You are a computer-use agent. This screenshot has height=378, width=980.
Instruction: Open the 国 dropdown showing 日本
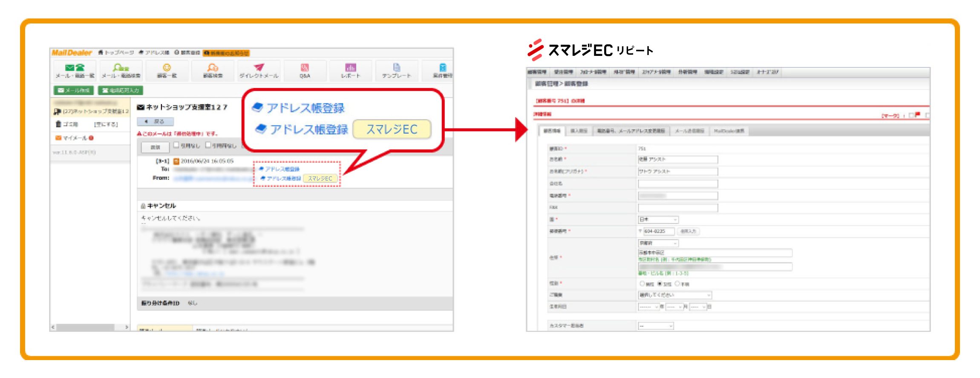click(x=658, y=219)
